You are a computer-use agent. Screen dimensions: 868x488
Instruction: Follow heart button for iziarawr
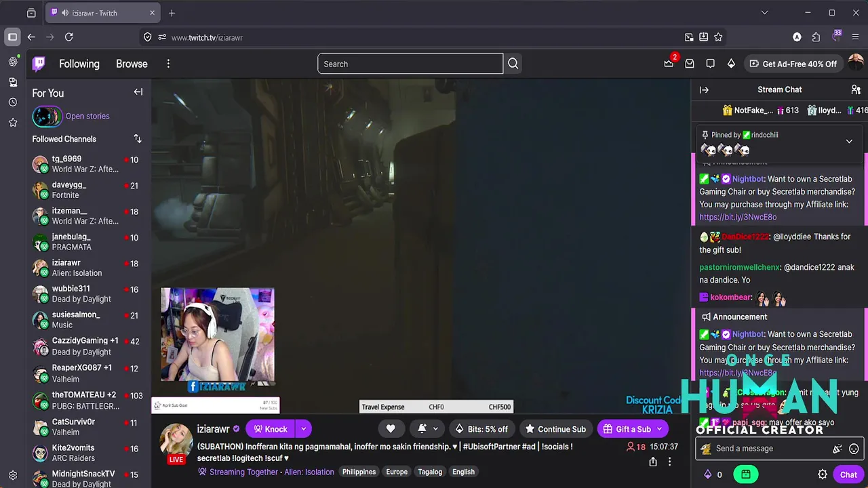(391, 429)
